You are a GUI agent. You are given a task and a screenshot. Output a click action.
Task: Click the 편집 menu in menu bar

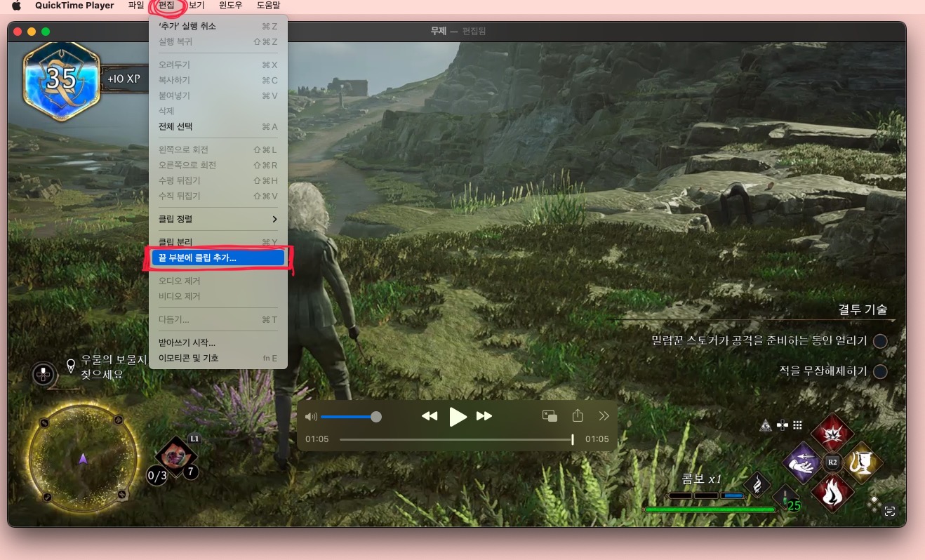(166, 6)
